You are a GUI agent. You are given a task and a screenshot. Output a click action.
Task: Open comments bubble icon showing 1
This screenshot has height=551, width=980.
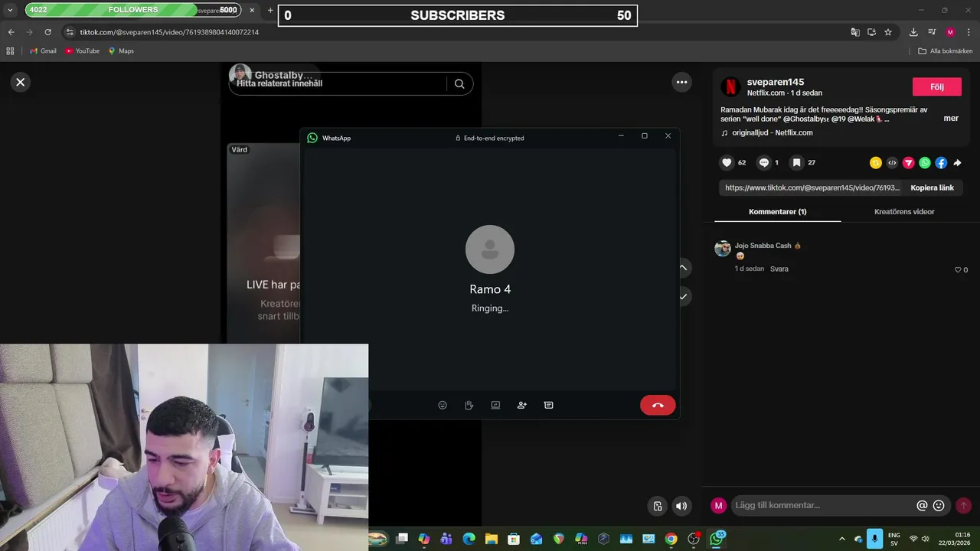pos(763,162)
